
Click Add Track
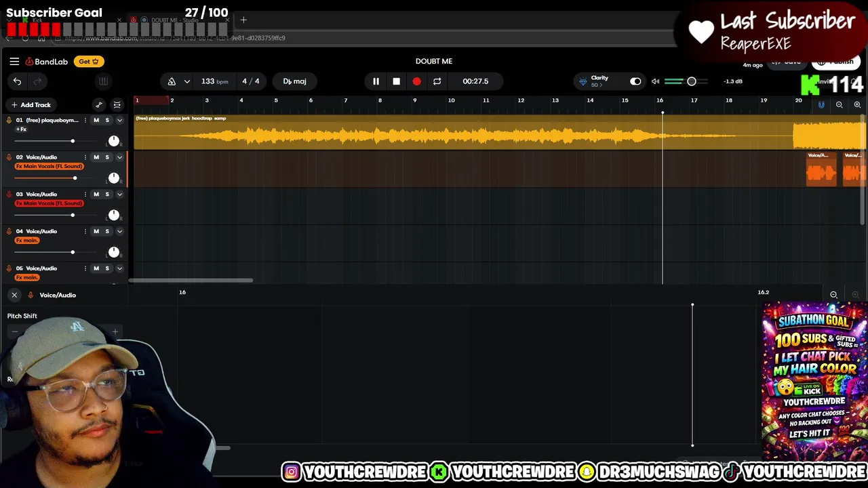pyautogui.click(x=30, y=105)
